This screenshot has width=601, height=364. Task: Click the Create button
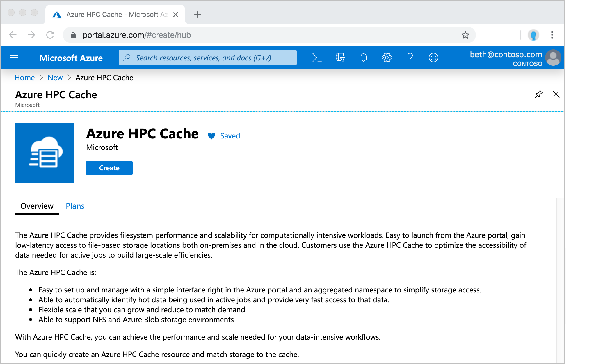pyautogui.click(x=109, y=168)
